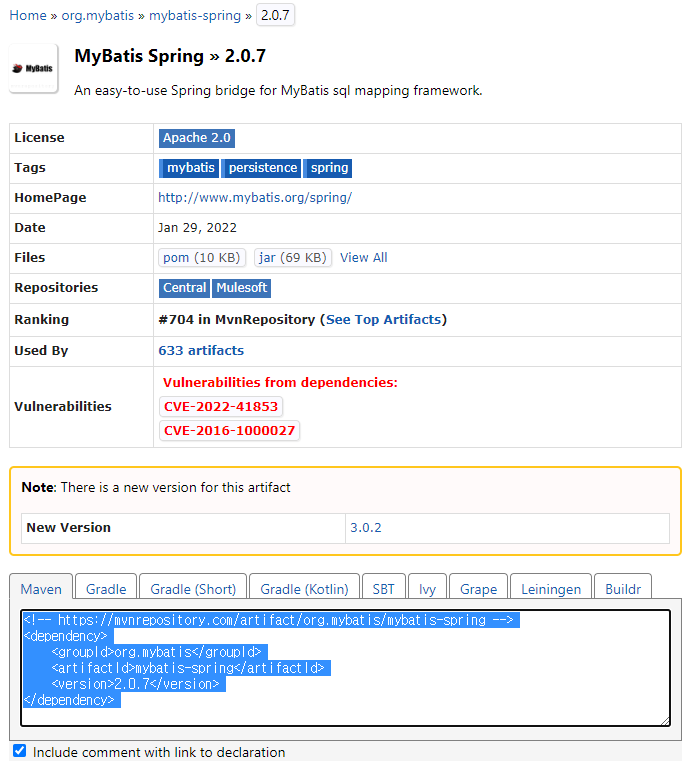Viewport: 693px width, 770px height.
Task: Click the 2.0.7 breadcrumb version badge
Action: pos(275,15)
